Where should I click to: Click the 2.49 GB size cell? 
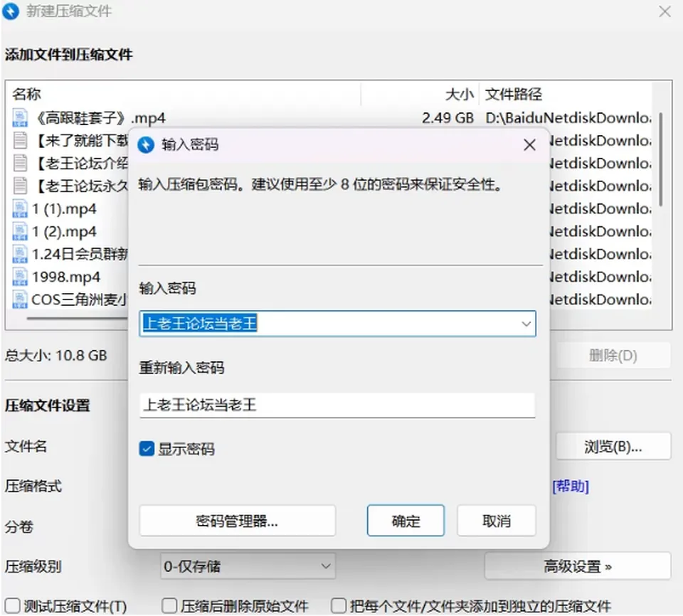click(x=448, y=118)
